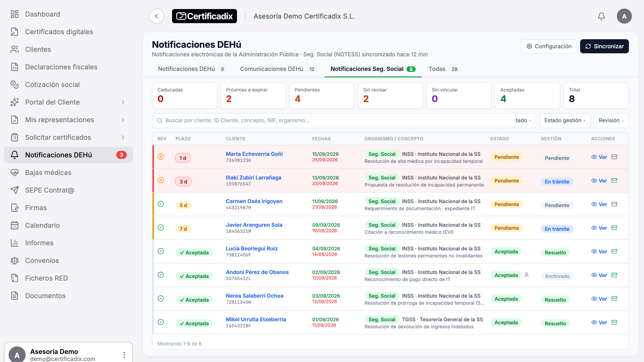This screenshot has height=362, width=644.
Task: Click the back arrow button in header
Action: tap(156, 16)
